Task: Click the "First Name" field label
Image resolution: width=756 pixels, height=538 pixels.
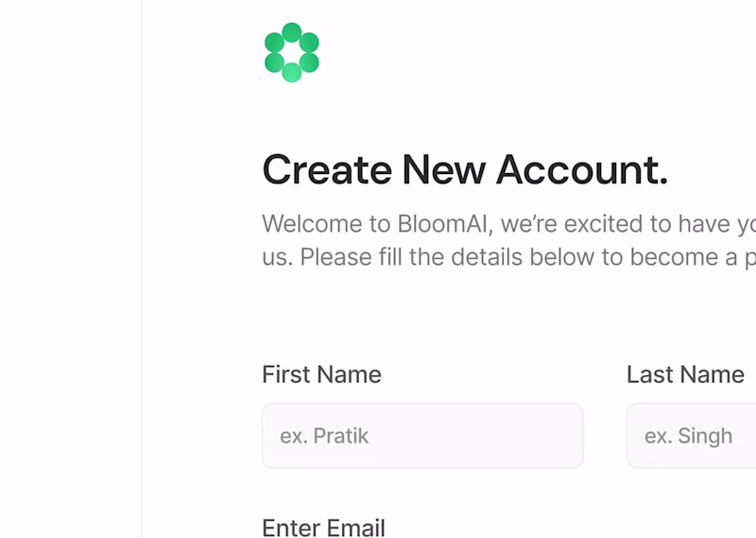Action: pos(321,374)
